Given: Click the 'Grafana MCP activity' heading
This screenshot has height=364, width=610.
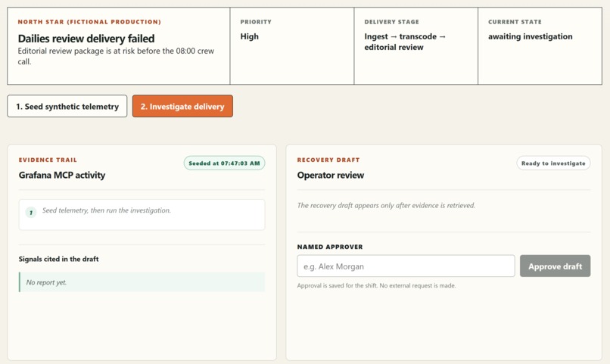Looking at the screenshot, I should pyautogui.click(x=62, y=175).
